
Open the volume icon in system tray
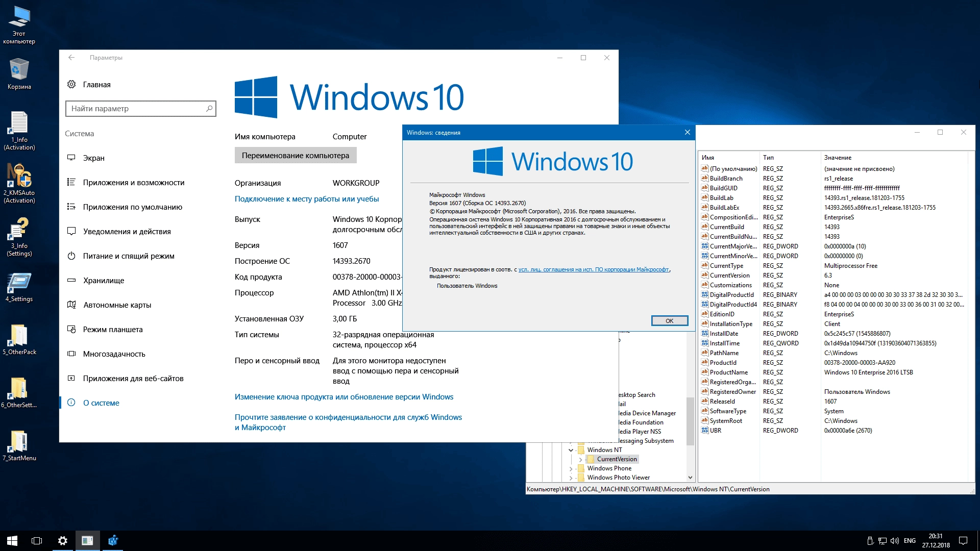pyautogui.click(x=894, y=541)
